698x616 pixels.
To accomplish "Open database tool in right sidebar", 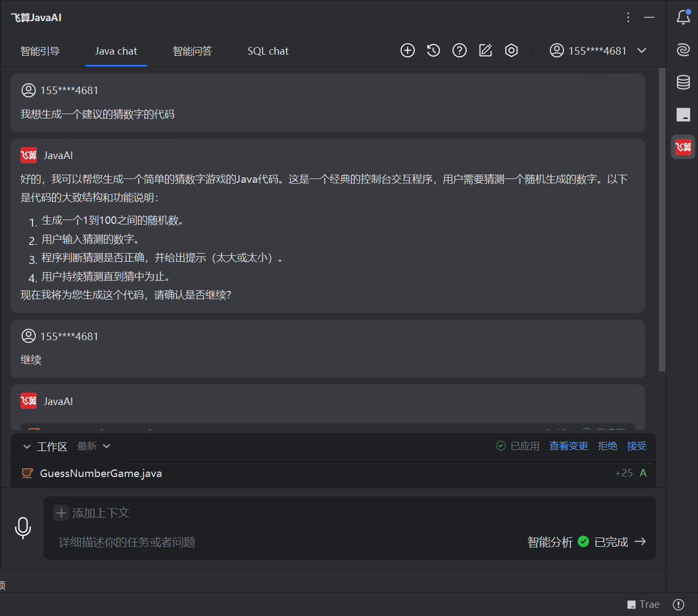I will [683, 82].
